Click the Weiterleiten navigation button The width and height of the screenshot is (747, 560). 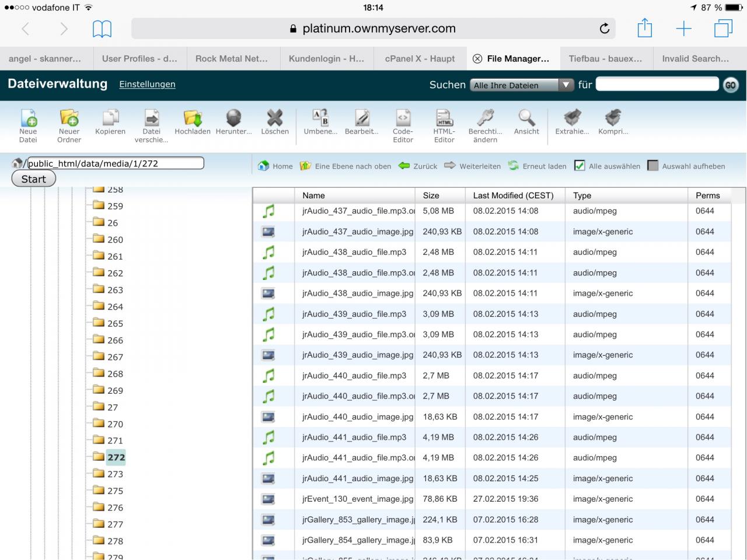point(472,166)
